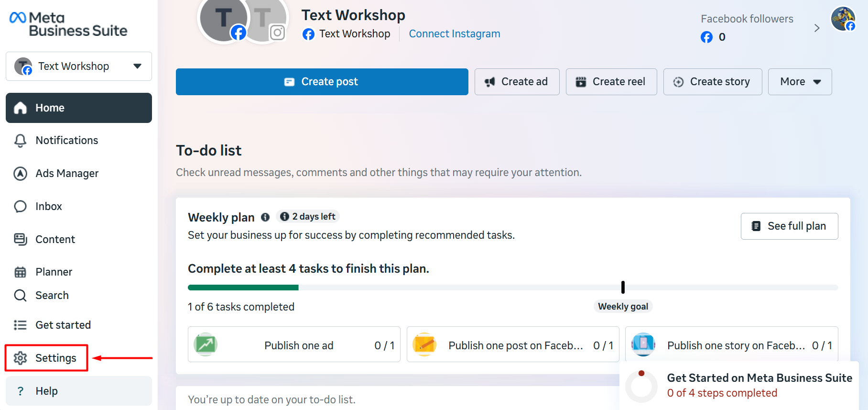
Task: Open the More actions dropdown
Action: click(x=800, y=82)
